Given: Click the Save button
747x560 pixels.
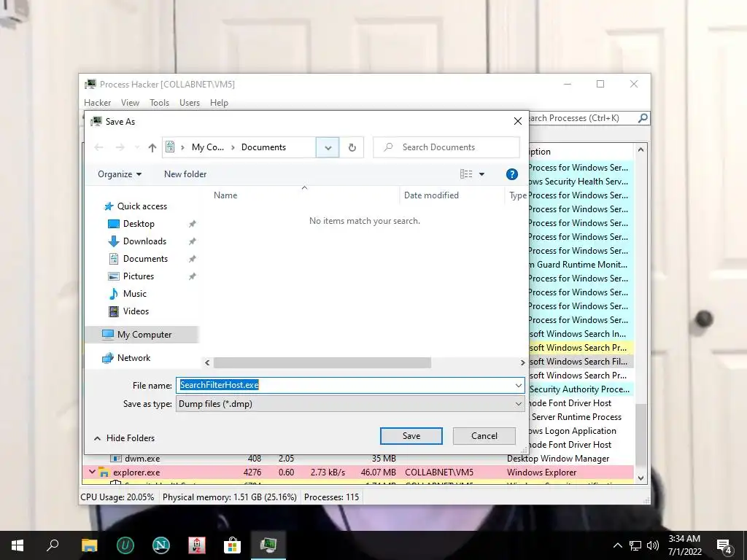Looking at the screenshot, I should (x=411, y=436).
